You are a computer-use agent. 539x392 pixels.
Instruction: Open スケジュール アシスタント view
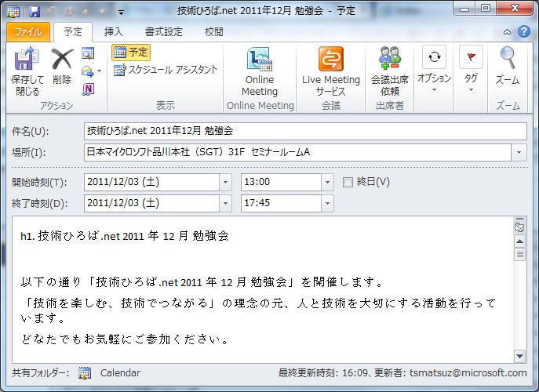coord(166,70)
